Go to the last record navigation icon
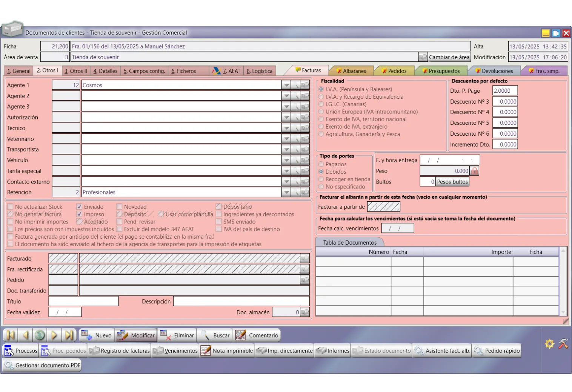This screenshot has height=392, width=572. point(69,335)
